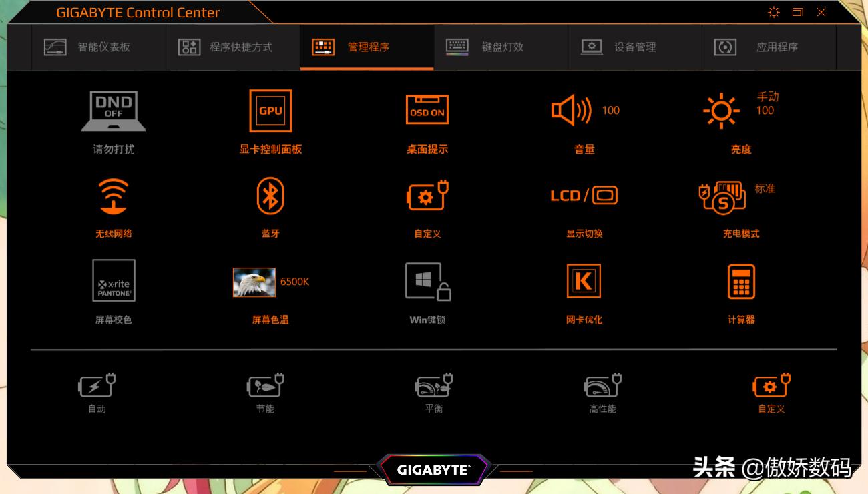
Task: Click the 蓝牙 label
Action: tap(270, 234)
